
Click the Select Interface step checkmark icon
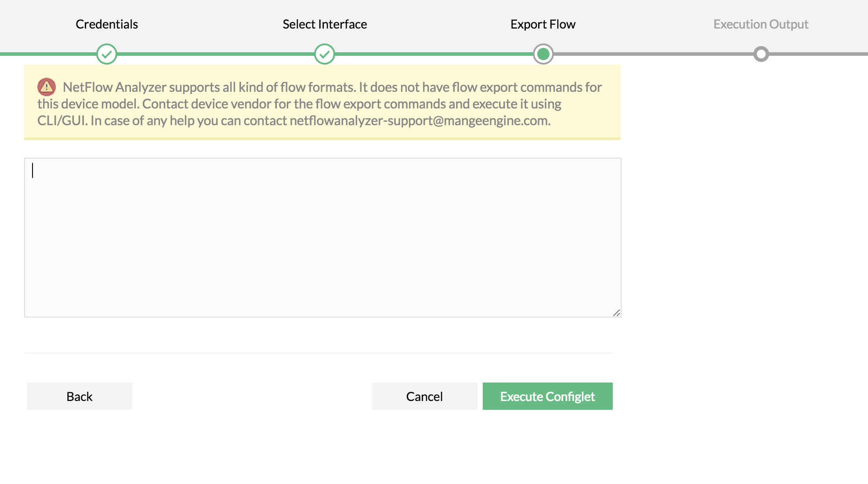pos(325,54)
